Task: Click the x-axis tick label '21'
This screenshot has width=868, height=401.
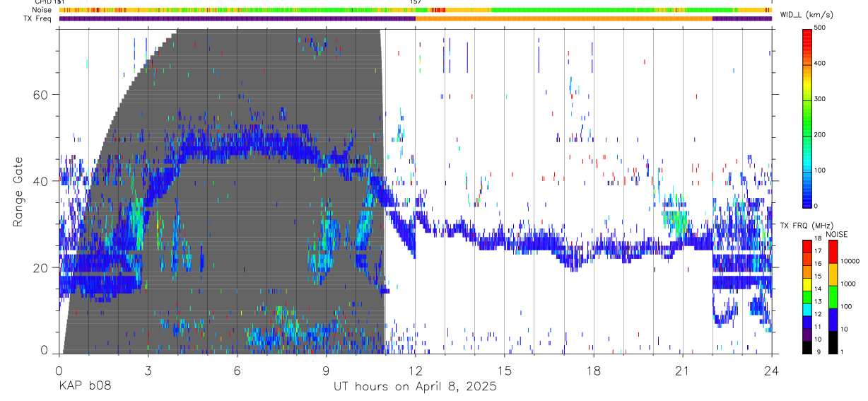Action: tap(682, 370)
